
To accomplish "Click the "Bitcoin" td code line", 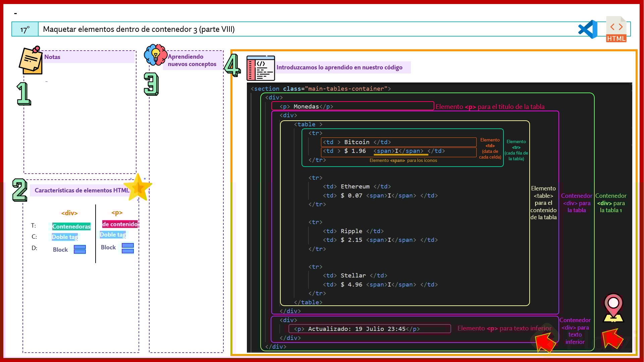I will pos(357,142).
